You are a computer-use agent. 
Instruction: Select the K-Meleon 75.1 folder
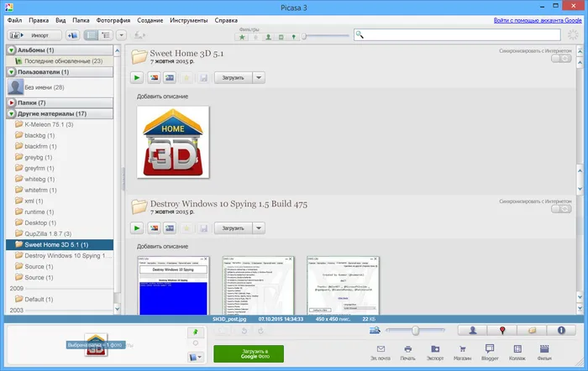click(60, 124)
